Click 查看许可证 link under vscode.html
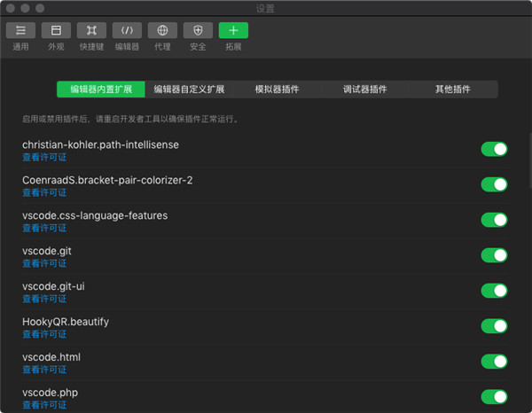 point(44,370)
